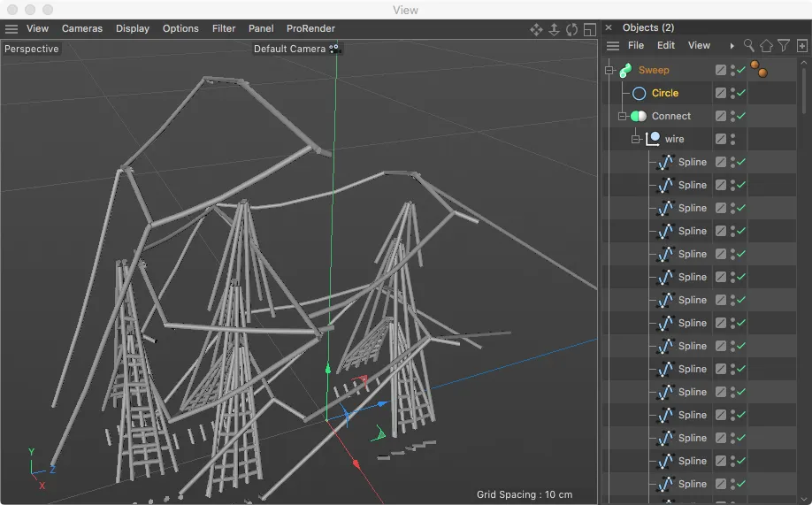Click the viewport pan (move camera) icon
This screenshot has width=812, height=505.
tap(536, 29)
